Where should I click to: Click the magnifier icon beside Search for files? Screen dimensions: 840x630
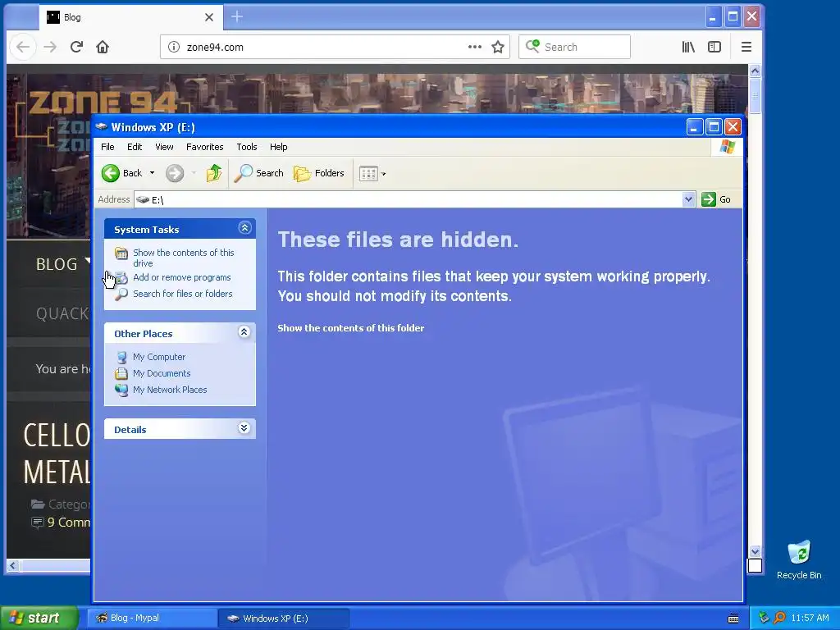click(121, 294)
